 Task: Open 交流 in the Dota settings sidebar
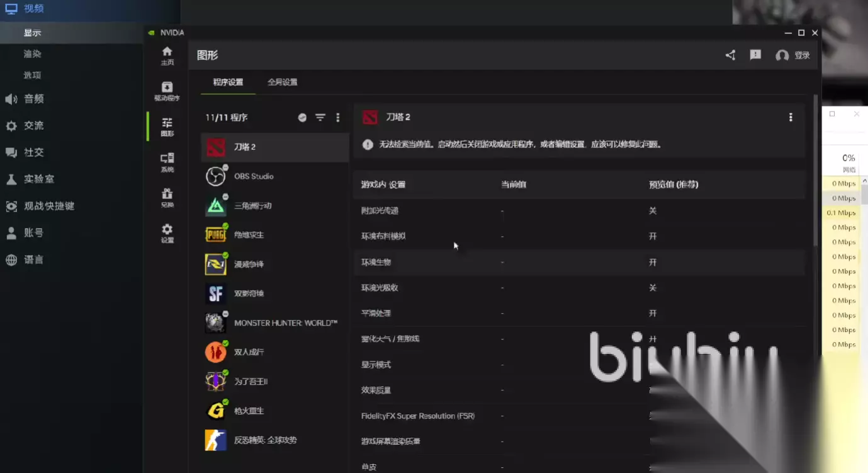(x=34, y=126)
